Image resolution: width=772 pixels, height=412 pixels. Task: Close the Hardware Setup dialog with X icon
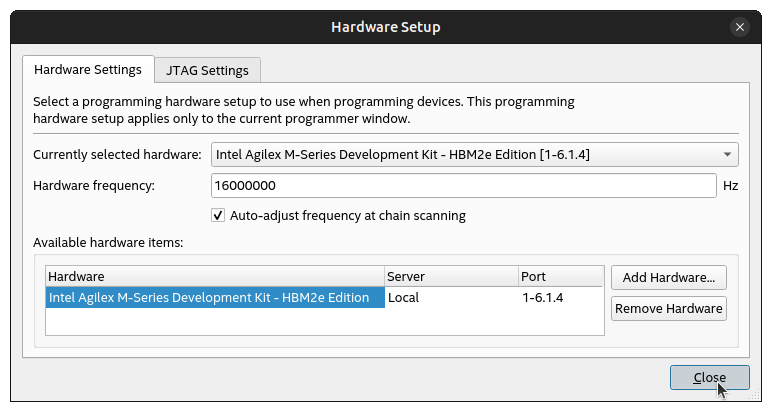739,27
